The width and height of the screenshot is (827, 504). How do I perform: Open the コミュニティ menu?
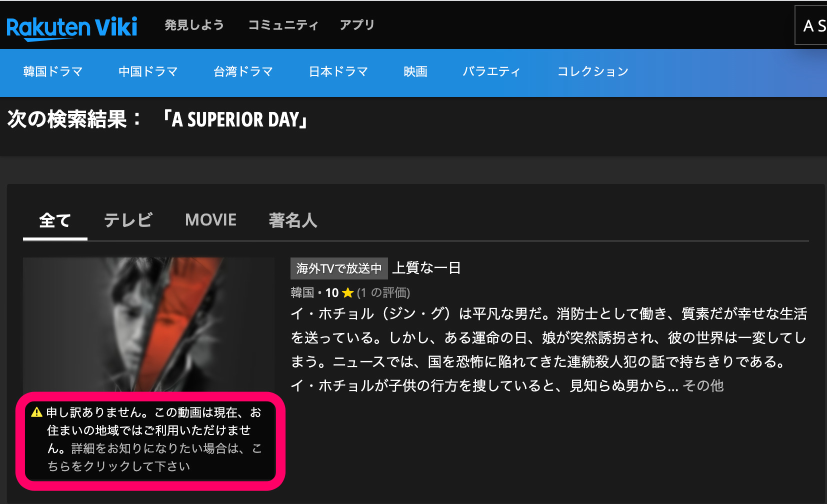click(283, 25)
